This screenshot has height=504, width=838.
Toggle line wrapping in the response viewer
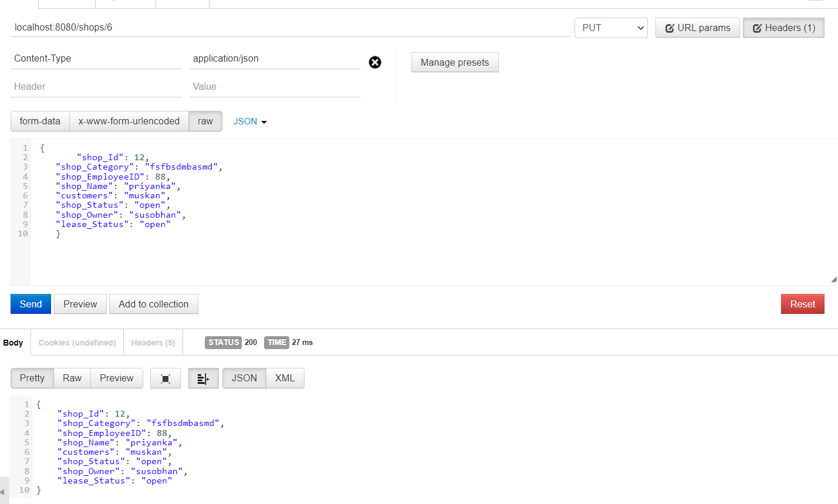(x=203, y=378)
